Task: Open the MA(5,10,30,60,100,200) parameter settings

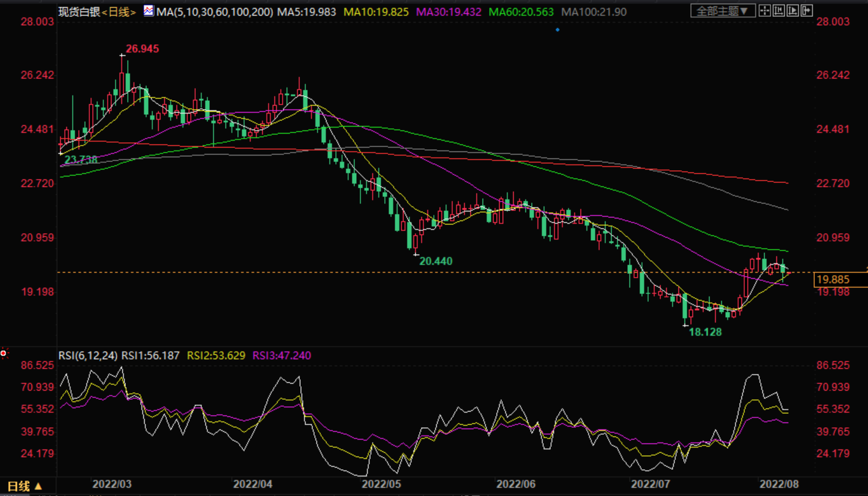Action: coord(215,12)
